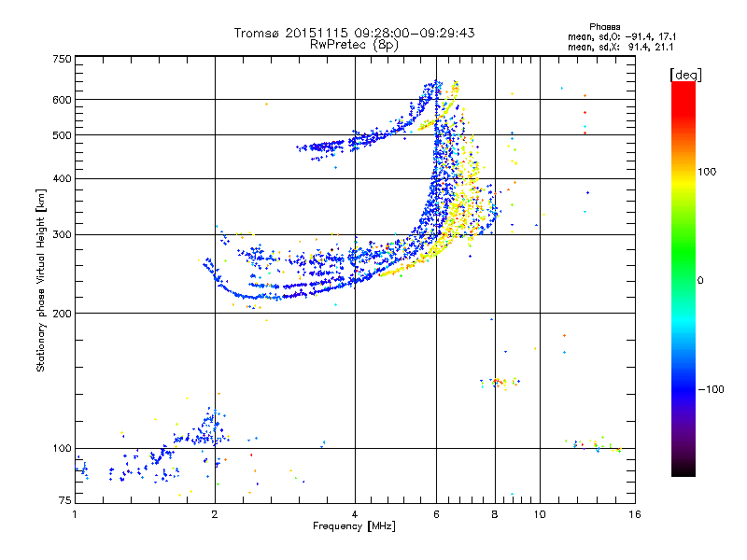747x560 pixels.
Task: Click the '10' x-axis tick label
Action: 540,514
